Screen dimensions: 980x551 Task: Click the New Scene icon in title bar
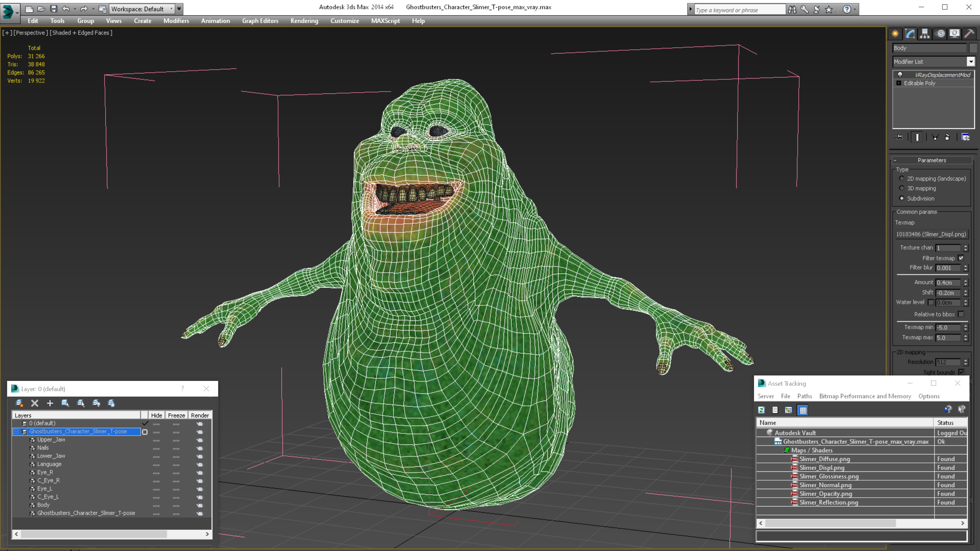click(29, 9)
